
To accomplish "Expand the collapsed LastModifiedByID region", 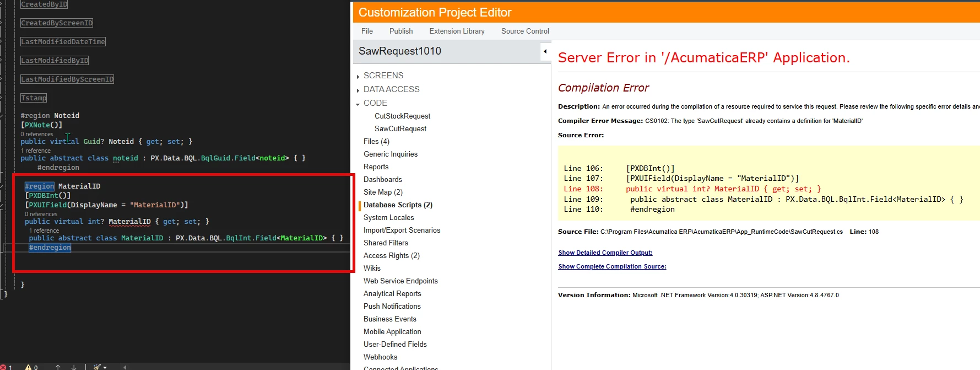I will [55, 61].
